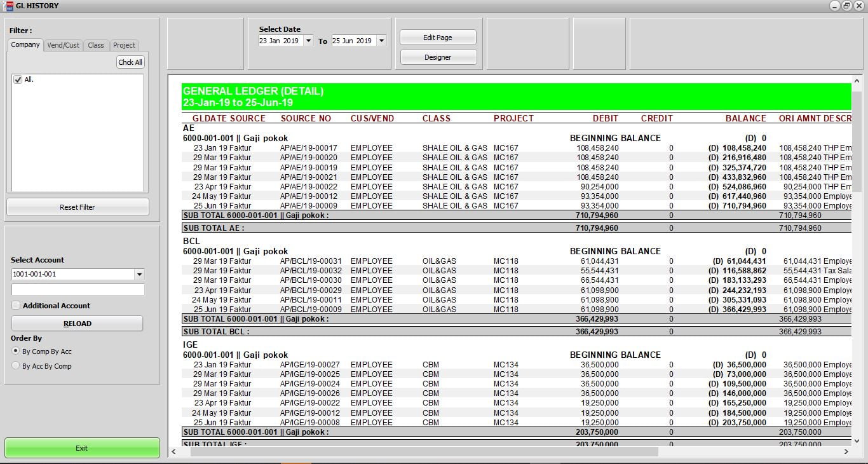Open the Vend/Cust filter tab
The height and width of the screenshot is (464, 868).
[x=64, y=45]
